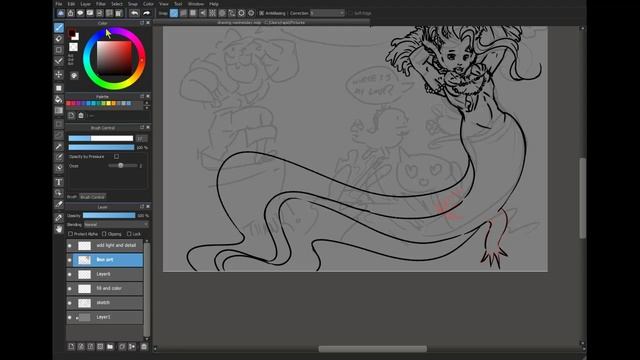Hide the 'line art' layer
The width and height of the screenshot is (640, 360).
[69, 260]
